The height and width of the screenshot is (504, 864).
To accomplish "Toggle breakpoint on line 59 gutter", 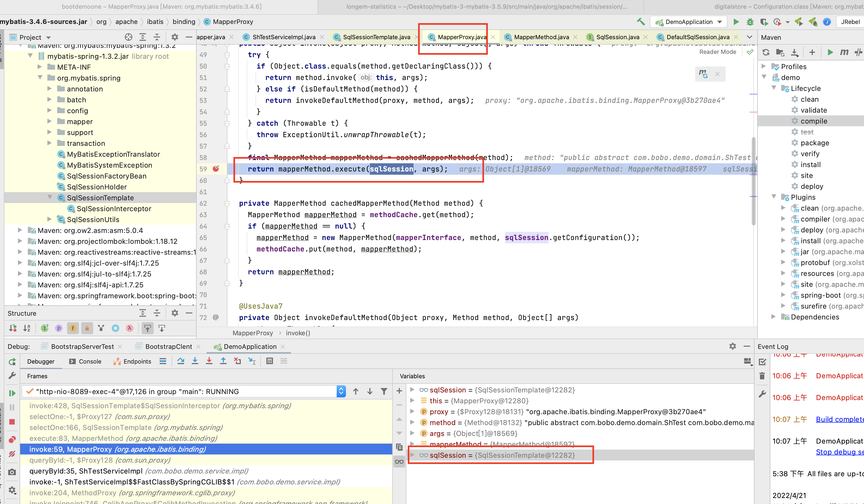I will 216,168.
